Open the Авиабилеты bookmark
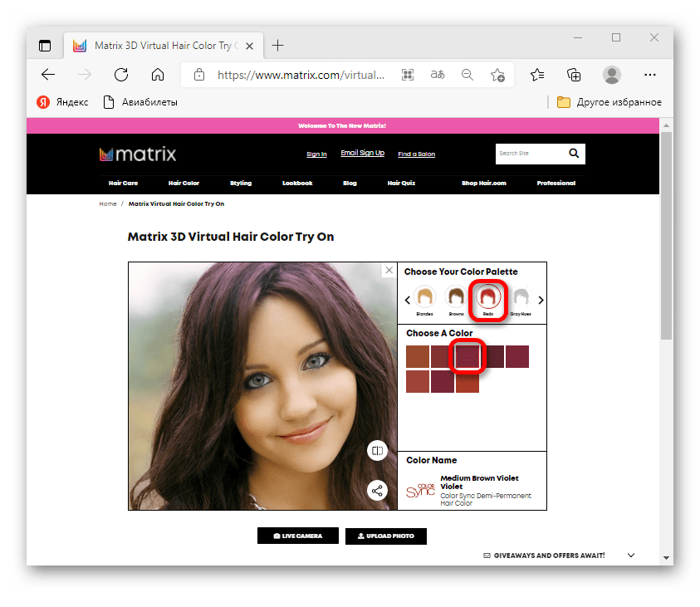Screen dimensions: 700x607 pyautogui.click(x=140, y=102)
